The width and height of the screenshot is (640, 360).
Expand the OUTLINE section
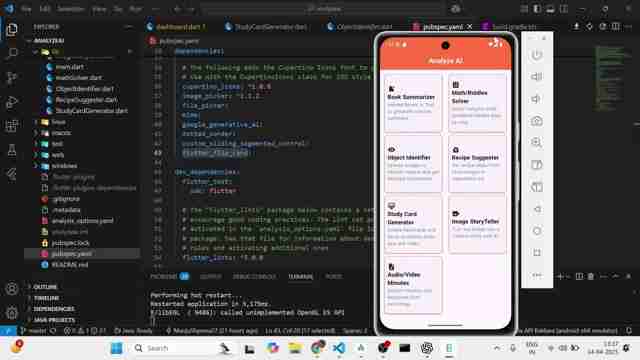point(45,287)
